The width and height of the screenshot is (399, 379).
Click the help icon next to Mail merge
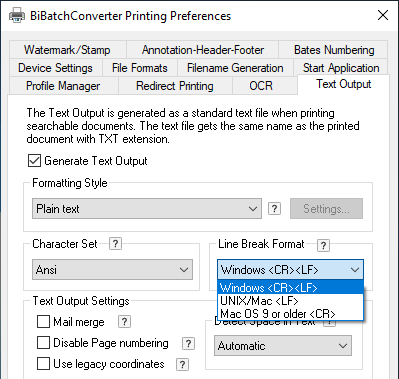pyautogui.click(x=124, y=322)
